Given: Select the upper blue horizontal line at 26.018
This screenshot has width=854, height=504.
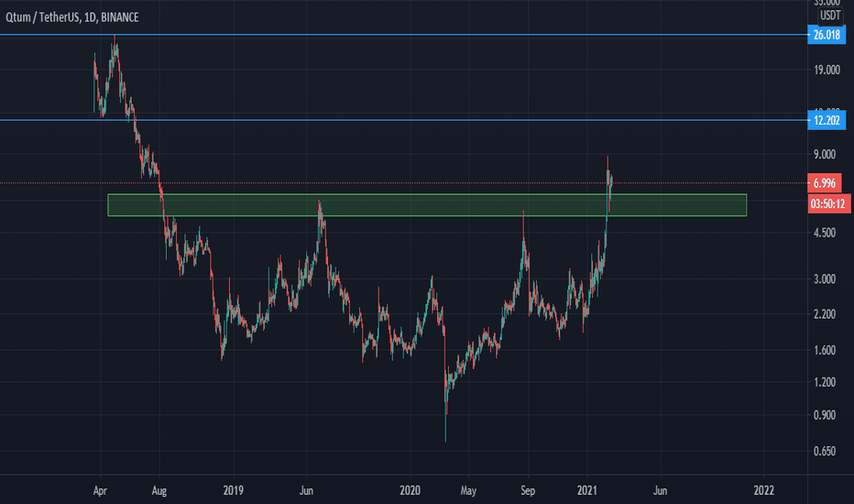Looking at the screenshot, I should 403,34.
